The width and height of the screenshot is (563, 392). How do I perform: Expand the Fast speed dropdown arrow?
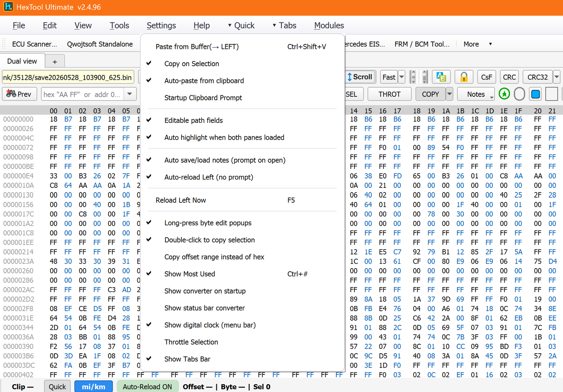(x=401, y=77)
